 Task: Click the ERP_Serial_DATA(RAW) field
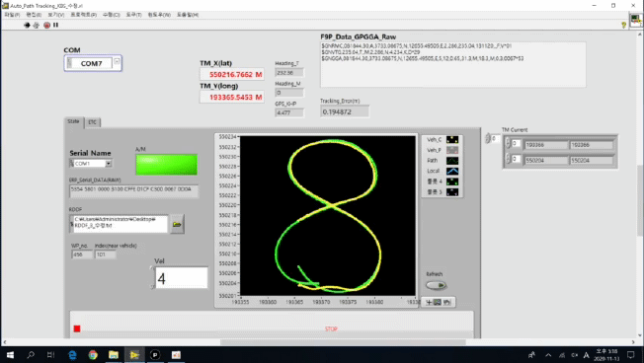(134, 190)
